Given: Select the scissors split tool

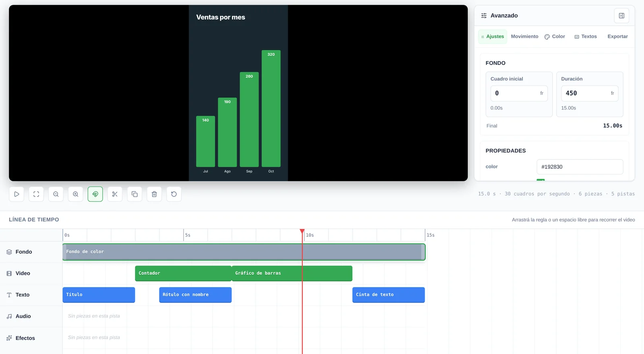Looking at the screenshot, I should coord(115,194).
